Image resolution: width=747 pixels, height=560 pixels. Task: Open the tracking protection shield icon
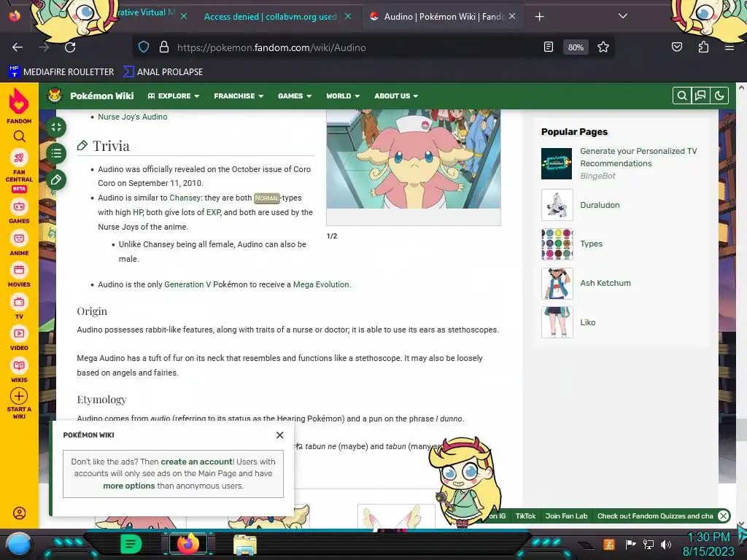144,47
